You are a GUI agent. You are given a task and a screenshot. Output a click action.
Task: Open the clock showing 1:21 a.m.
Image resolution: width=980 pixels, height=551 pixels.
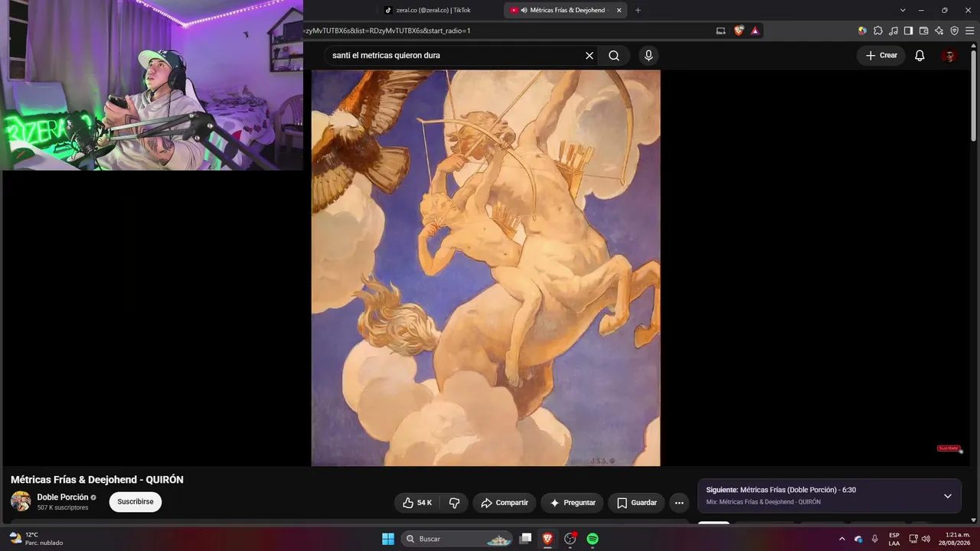pyautogui.click(x=955, y=539)
